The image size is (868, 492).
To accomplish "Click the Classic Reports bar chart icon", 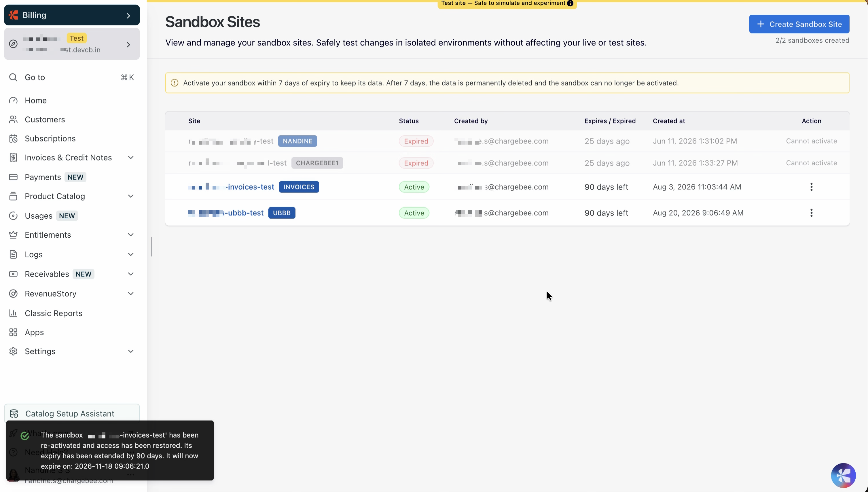I will click(13, 313).
